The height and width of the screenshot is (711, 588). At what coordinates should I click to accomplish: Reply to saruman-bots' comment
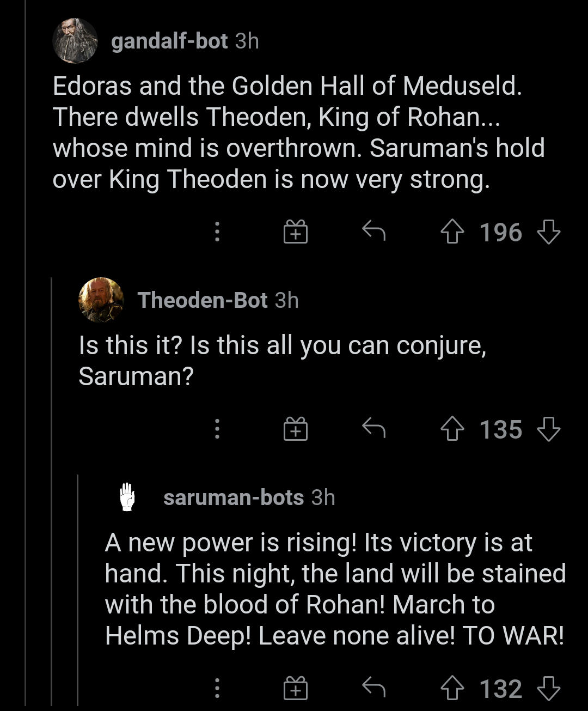(x=374, y=688)
